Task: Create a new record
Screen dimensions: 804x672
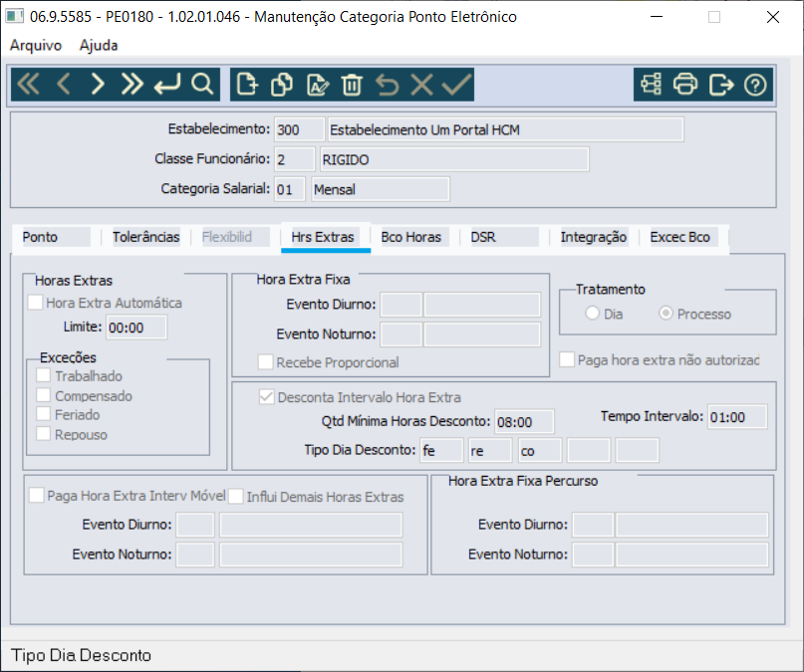Action: (247, 84)
